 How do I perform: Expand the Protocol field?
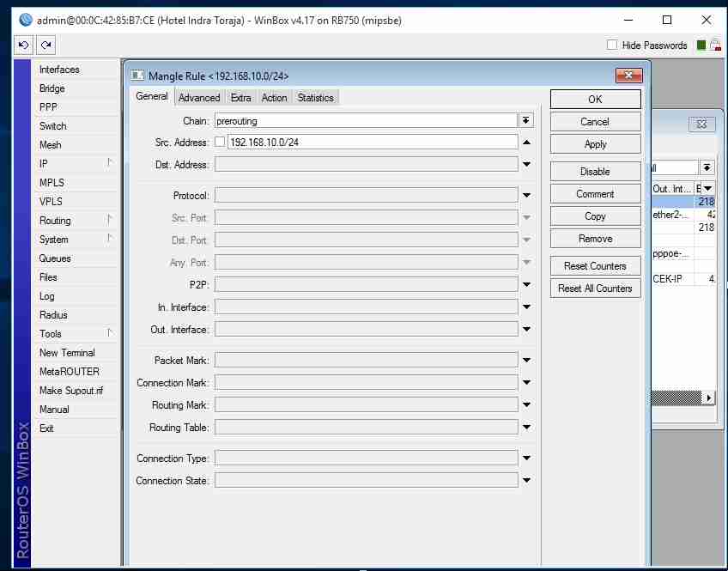pyautogui.click(x=526, y=196)
